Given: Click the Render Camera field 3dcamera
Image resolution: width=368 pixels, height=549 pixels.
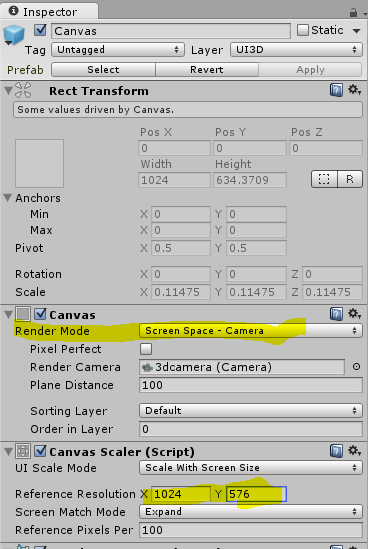Looking at the screenshot, I should pos(242,367).
